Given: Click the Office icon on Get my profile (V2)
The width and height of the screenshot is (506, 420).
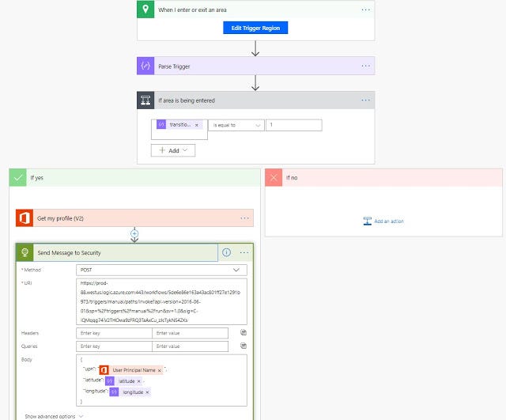Looking at the screenshot, I should (x=23, y=218).
